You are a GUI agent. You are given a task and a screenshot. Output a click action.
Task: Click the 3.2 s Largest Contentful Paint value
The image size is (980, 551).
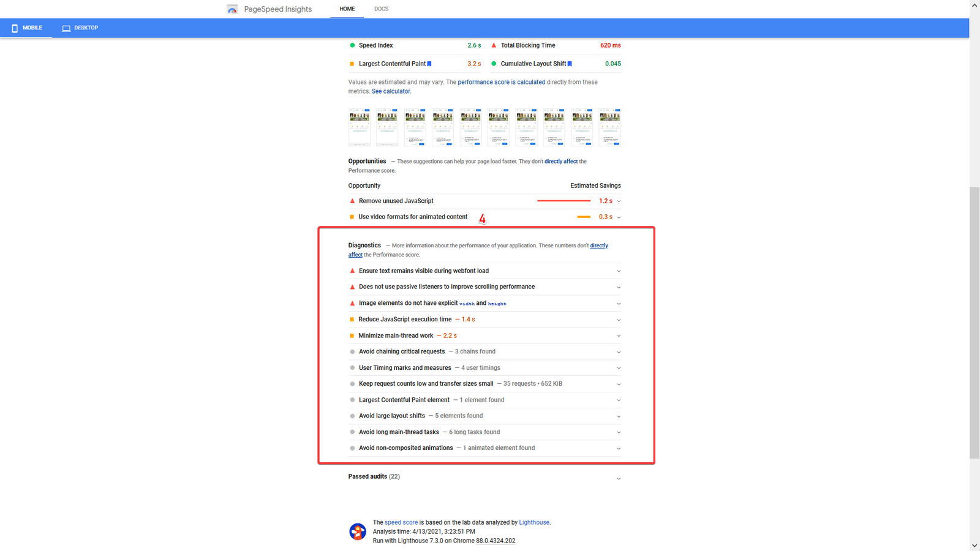[474, 64]
